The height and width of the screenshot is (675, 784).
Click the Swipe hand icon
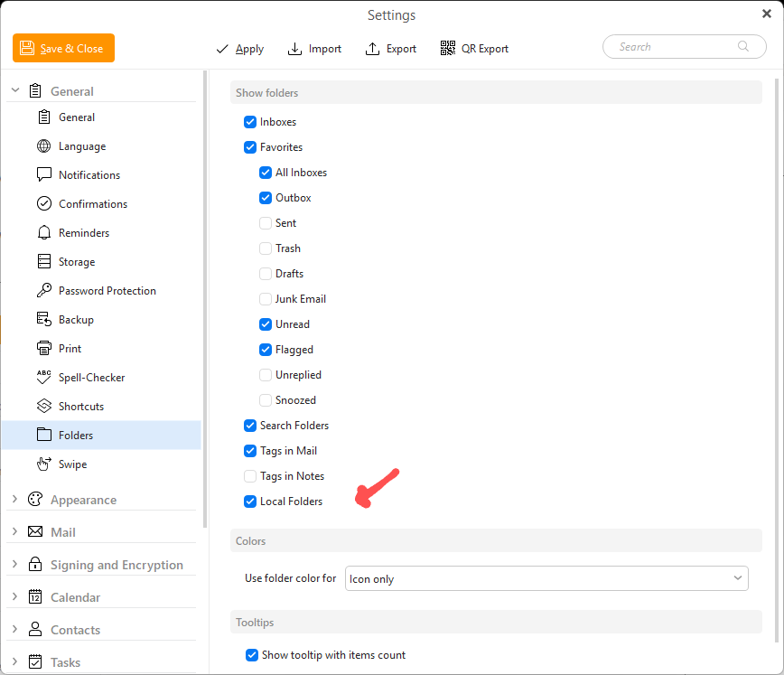click(x=44, y=464)
